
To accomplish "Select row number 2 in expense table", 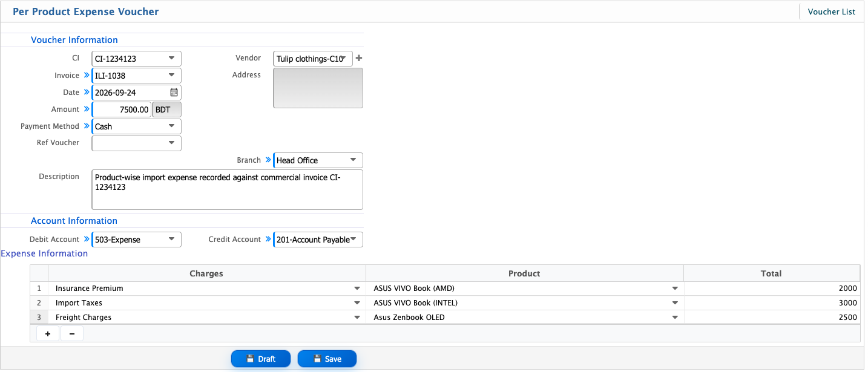I will 39,303.
